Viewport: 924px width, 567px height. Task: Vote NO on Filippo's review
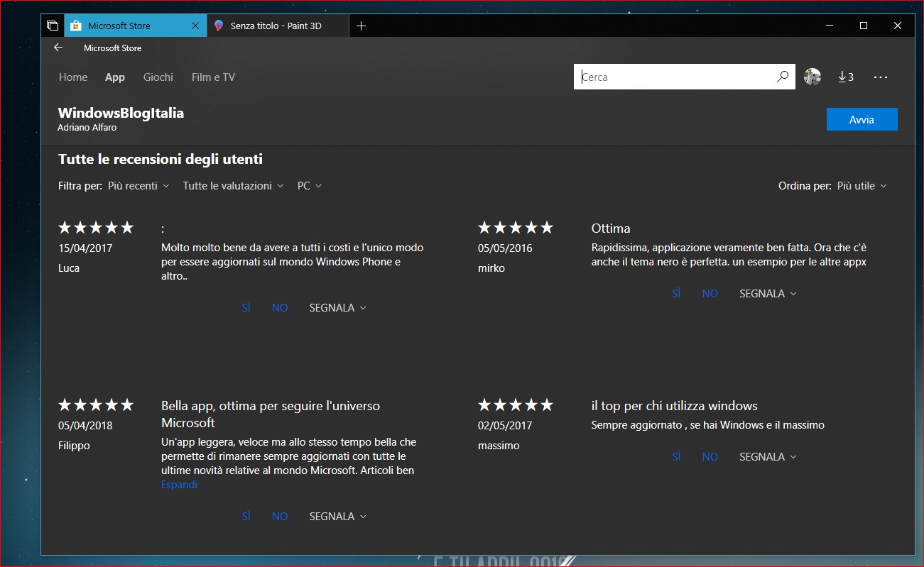(x=280, y=517)
